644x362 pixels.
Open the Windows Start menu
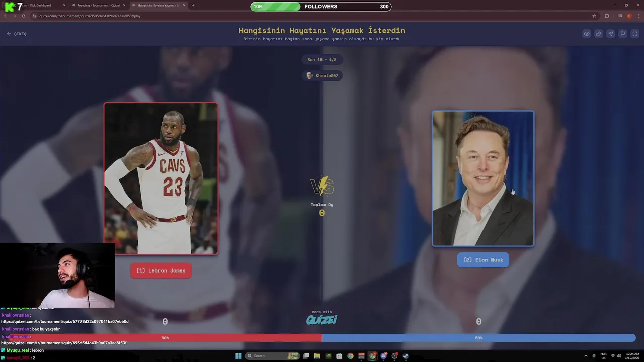238,356
